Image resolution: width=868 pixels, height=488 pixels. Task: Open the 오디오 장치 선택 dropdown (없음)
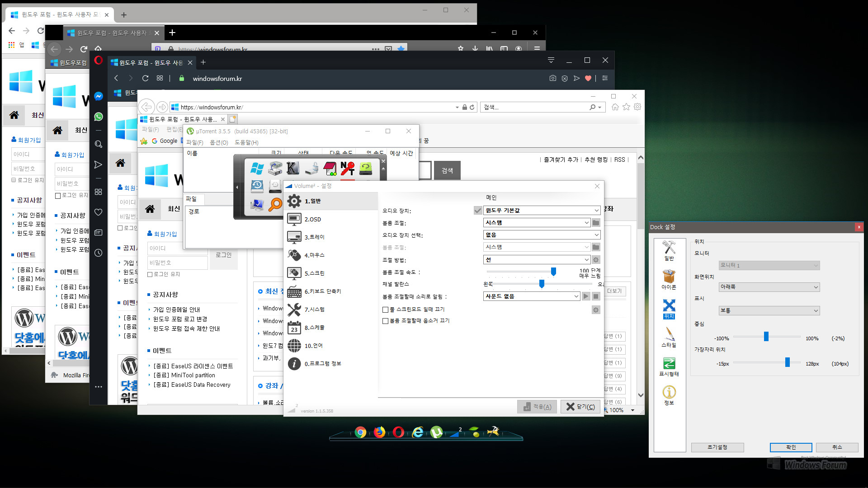[x=542, y=235]
